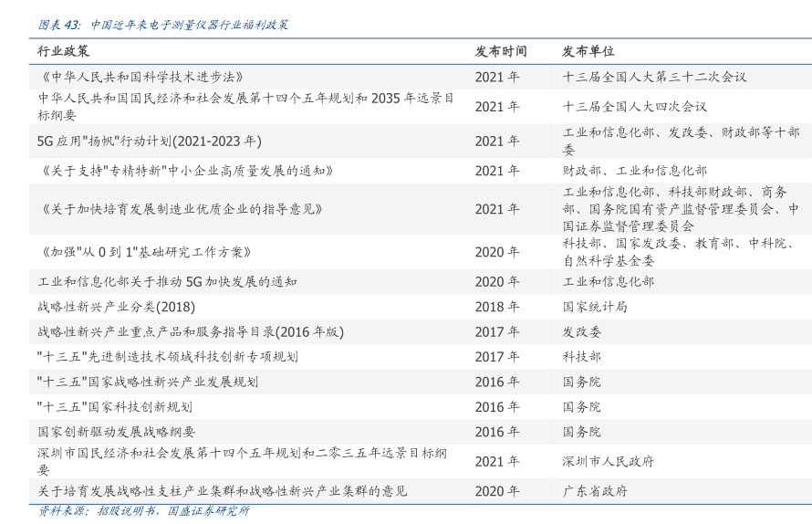
Task: Click the 行业政策 column header
Action: coord(63,52)
